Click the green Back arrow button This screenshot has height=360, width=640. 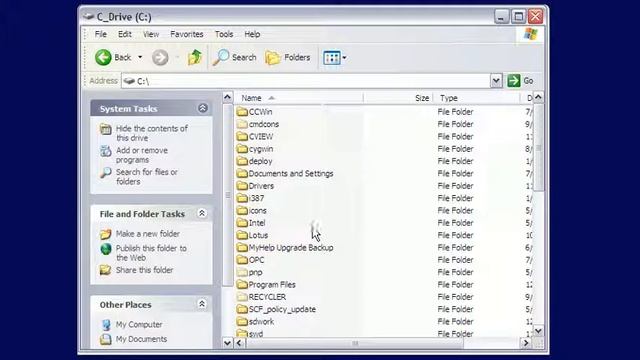click(103, 58)
